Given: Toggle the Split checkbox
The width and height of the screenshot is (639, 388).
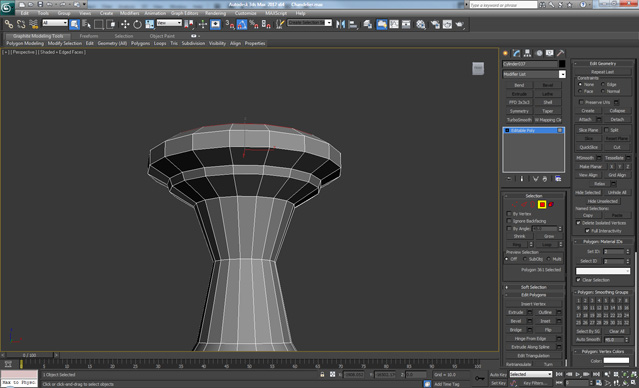Looking at the screenshot, I should click(606, 130).
